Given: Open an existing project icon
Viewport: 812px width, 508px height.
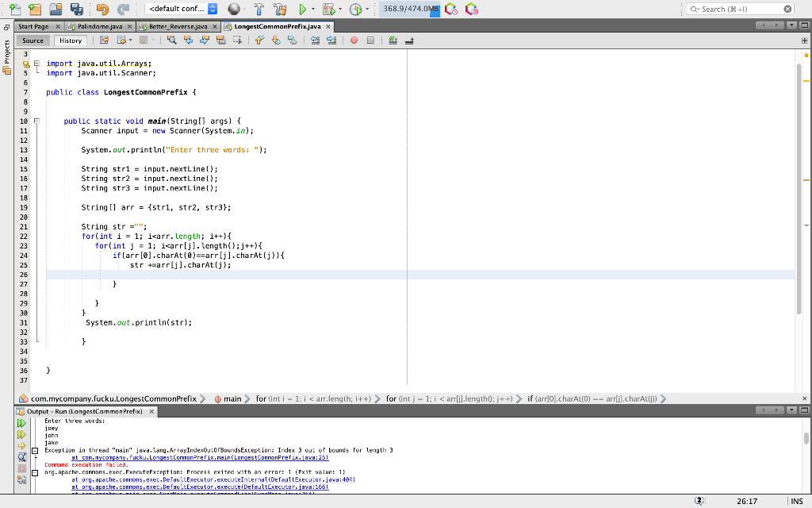Looking at the screenshot, I should (x=56, y=9).
